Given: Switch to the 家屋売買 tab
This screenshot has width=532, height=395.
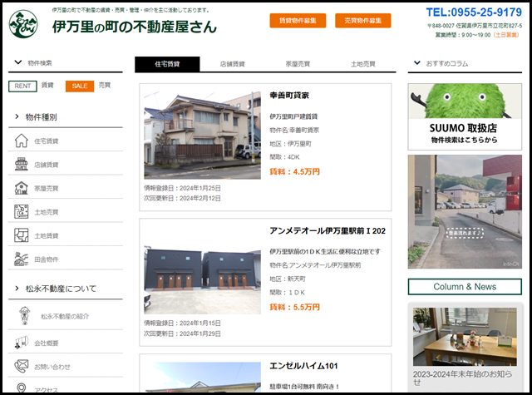Looking at the screenshot, I should pyautogui.click(x=298, y=64).
